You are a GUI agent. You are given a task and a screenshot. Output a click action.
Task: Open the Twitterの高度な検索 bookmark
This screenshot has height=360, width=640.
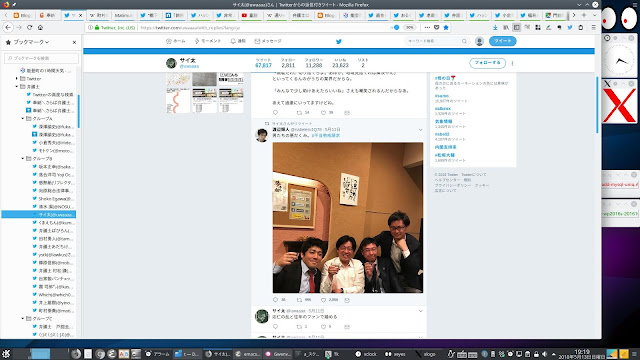pyautogui.click(x=50, y=94)
